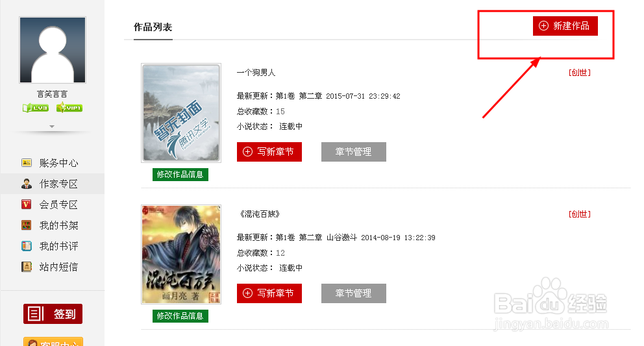Open the 《混沌百族》 title link
Screen dimensions: 644x346
click(260, 214)
